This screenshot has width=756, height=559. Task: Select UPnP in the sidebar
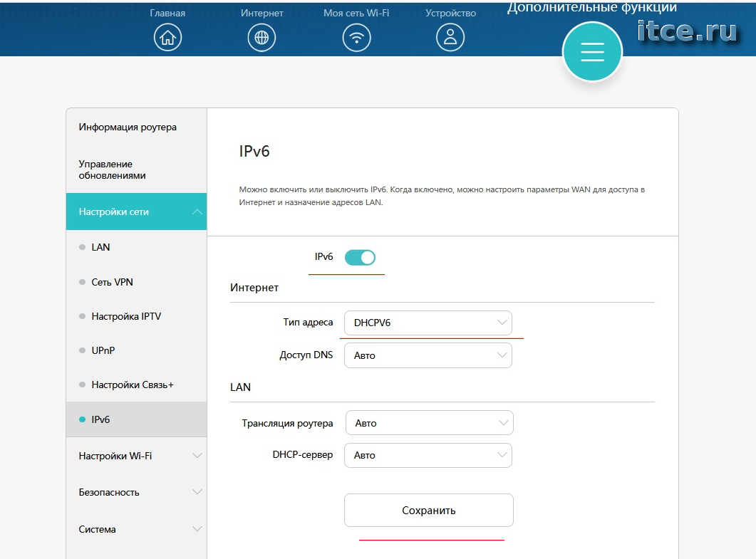103,350
